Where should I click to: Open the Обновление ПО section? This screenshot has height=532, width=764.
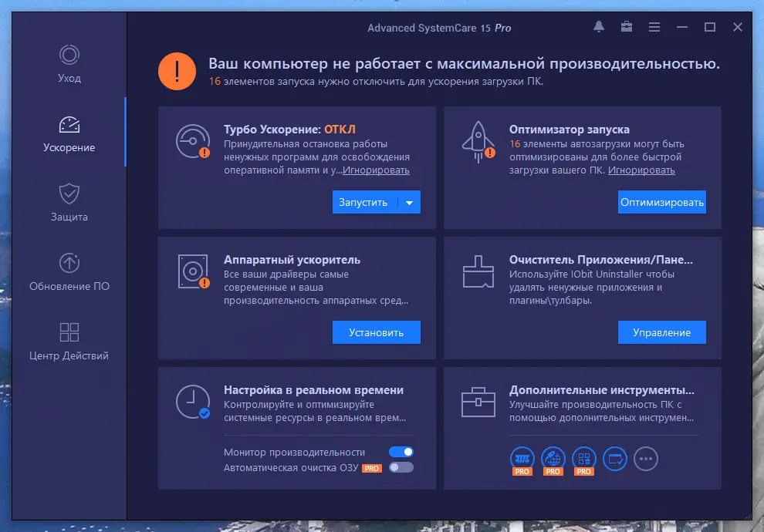coord(69,273)
